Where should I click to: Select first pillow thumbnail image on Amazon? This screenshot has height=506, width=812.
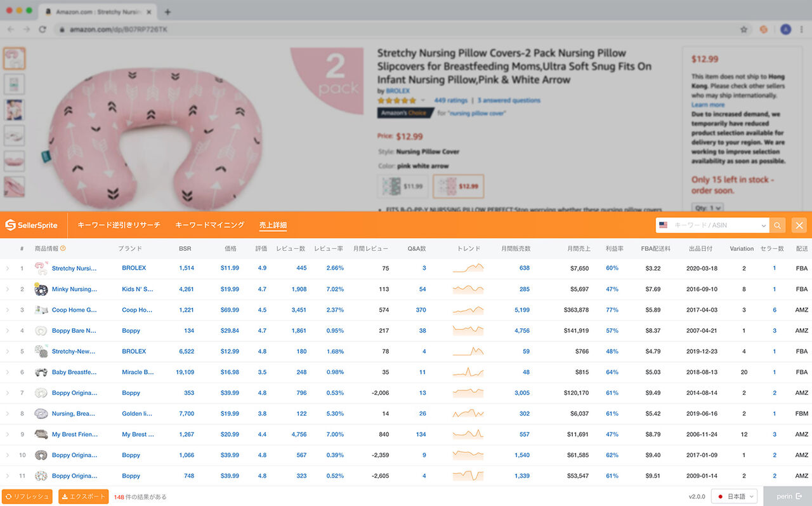(x=14, y=58)
